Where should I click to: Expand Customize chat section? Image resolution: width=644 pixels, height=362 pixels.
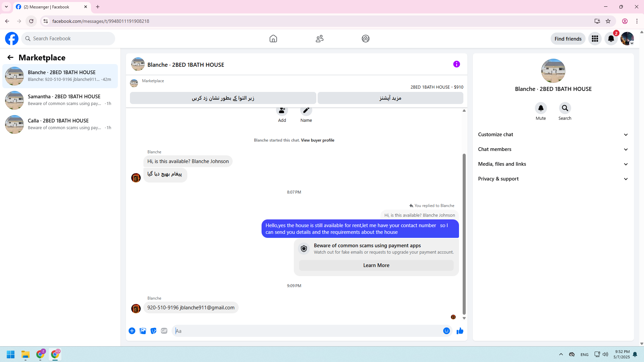pyautogui.click(x=553, y=135)
